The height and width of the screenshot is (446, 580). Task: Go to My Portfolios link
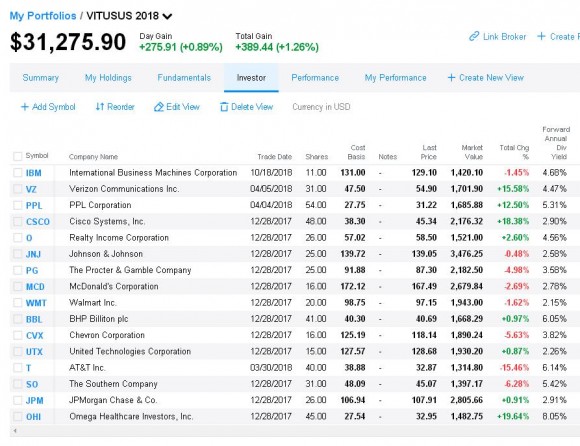click(x=43, y=16)
